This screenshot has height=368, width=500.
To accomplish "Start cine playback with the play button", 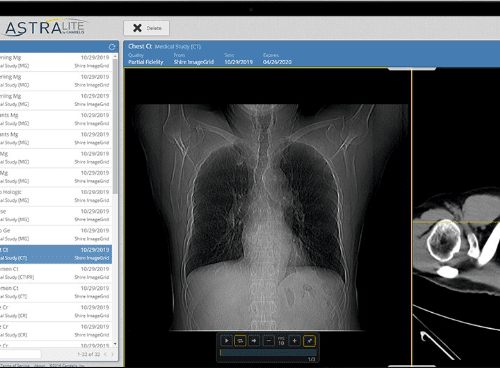I will (x=226, y=341).
